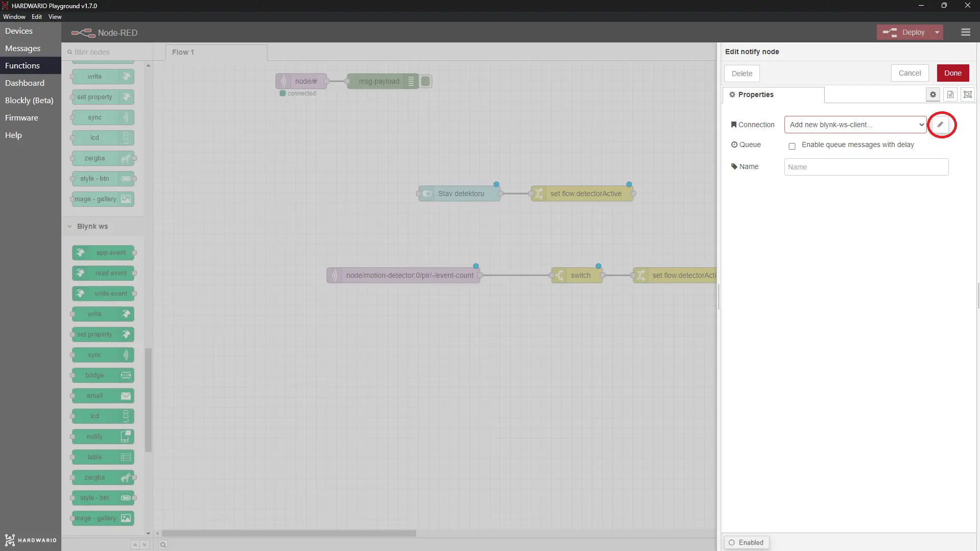Select the write event palette node
Image resolution: width=980 pixels, height=551 pixels.
pos(103,294)
